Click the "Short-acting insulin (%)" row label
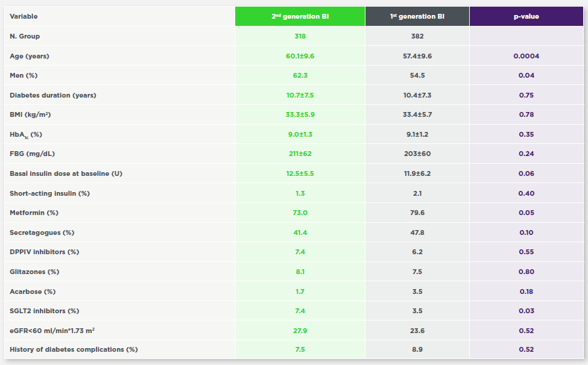This screenshot has height=365, width=588. [x=51, y=193]
